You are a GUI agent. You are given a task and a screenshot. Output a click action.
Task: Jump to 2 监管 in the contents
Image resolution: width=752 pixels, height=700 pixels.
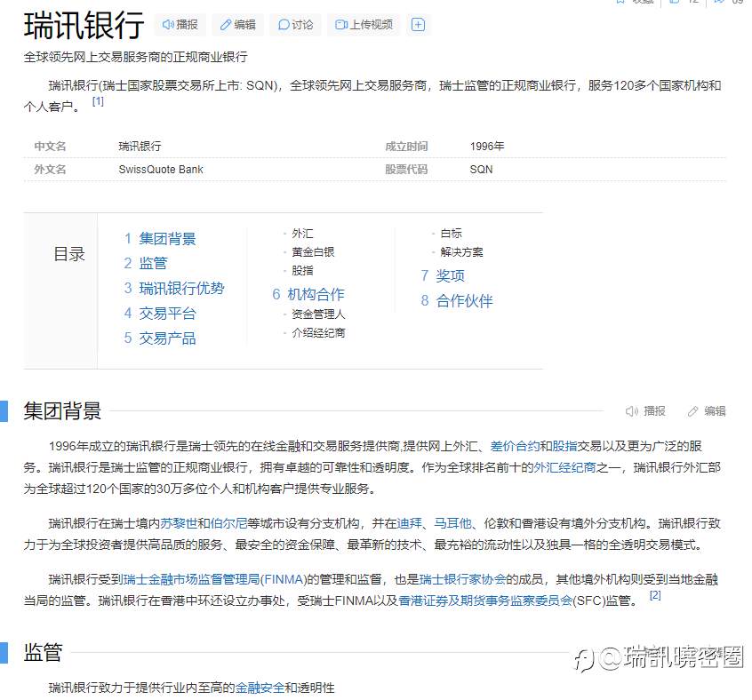145,263
